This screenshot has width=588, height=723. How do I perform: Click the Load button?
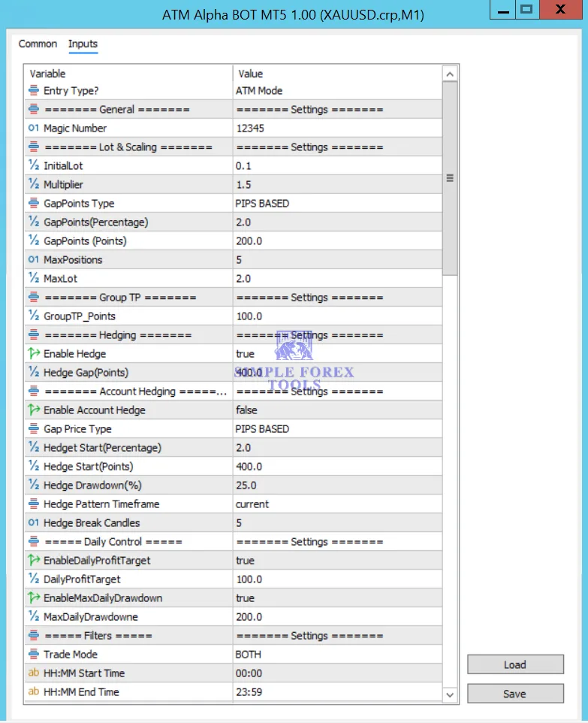(515, 664)
